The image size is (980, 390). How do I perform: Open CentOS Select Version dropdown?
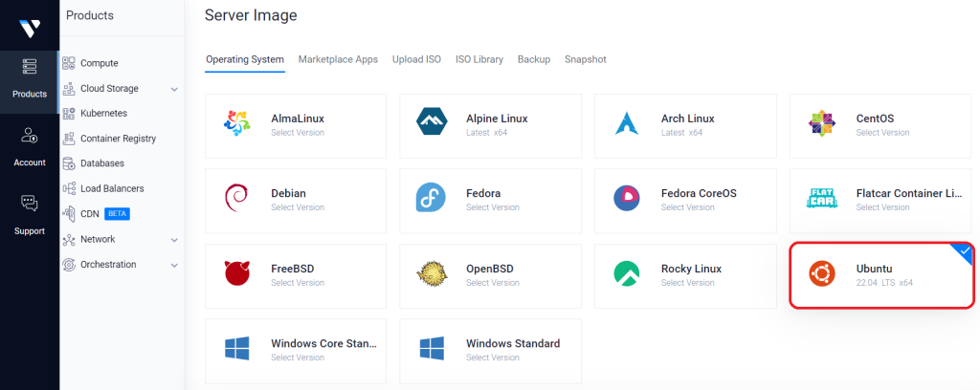tap(882, 132)
